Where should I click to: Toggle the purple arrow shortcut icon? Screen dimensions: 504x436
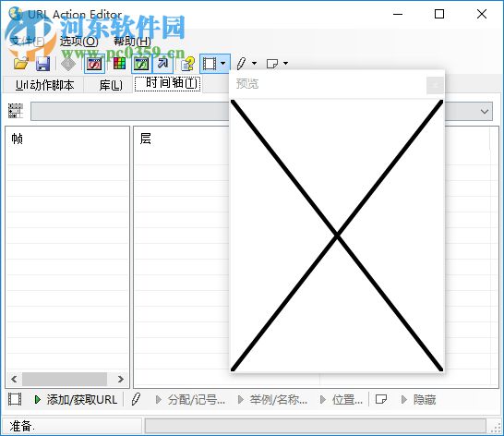163,64
